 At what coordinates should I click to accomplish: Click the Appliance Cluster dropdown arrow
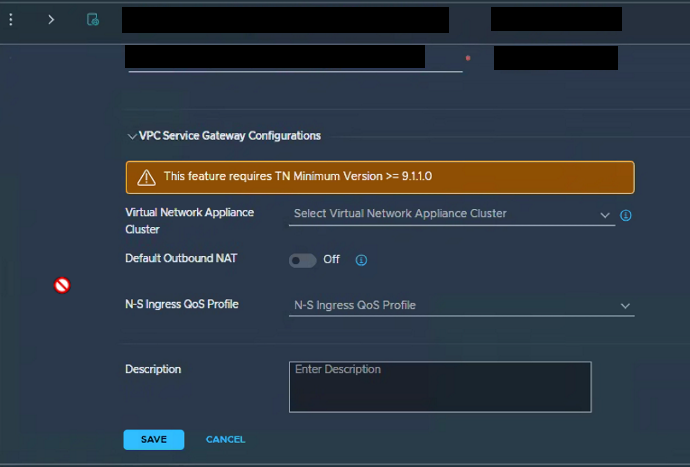tap(605, 215)
